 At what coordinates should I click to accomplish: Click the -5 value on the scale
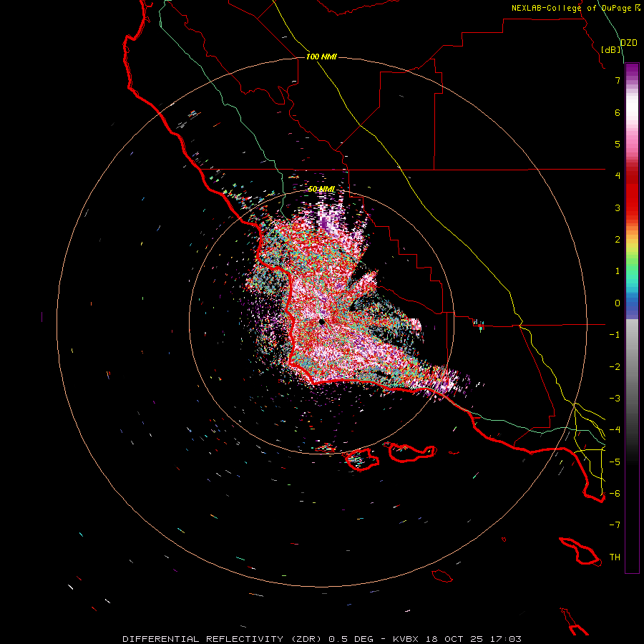(615, 462)
